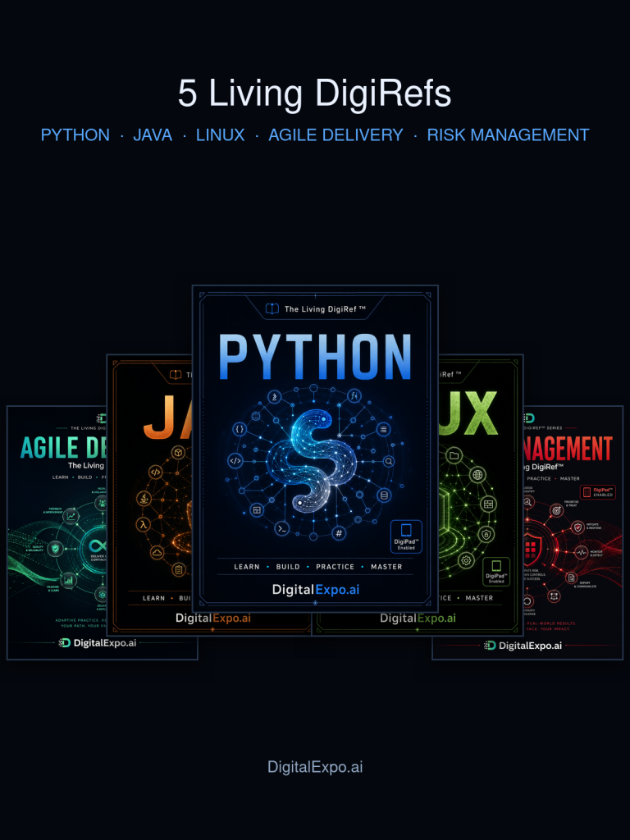Open the Agile Delivery book cover
Image resolution: width=630 pixels, height=840 pixels.
(x=57, y=532)
